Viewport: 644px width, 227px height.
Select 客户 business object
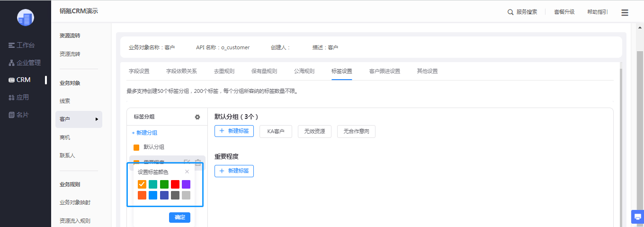(x=79, y=119)
